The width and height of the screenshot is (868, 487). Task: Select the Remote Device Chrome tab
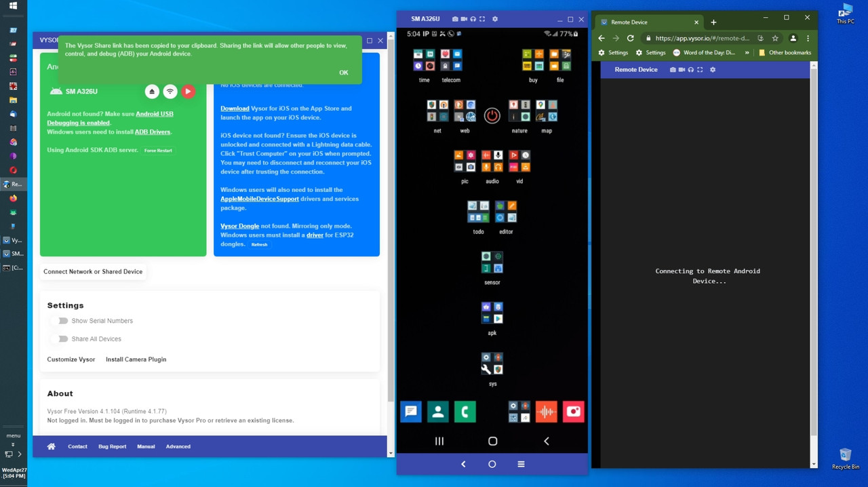[650, 22]
